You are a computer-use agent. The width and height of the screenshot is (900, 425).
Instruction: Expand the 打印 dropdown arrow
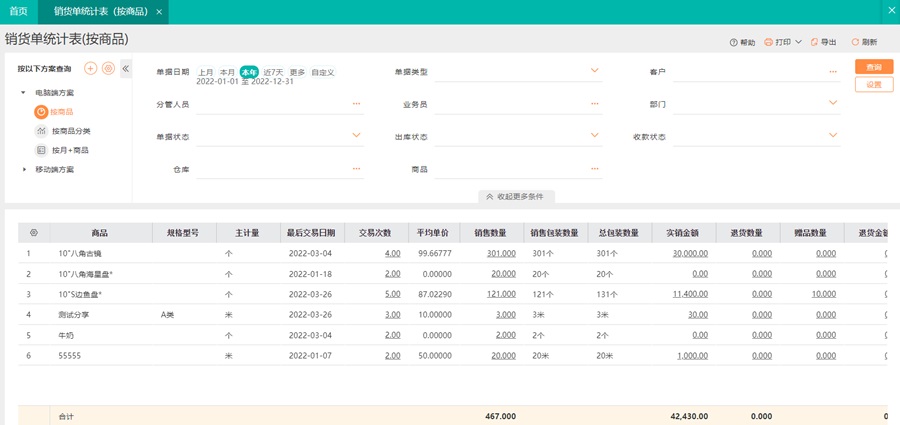pyautogui.click(x=798, y=42)
